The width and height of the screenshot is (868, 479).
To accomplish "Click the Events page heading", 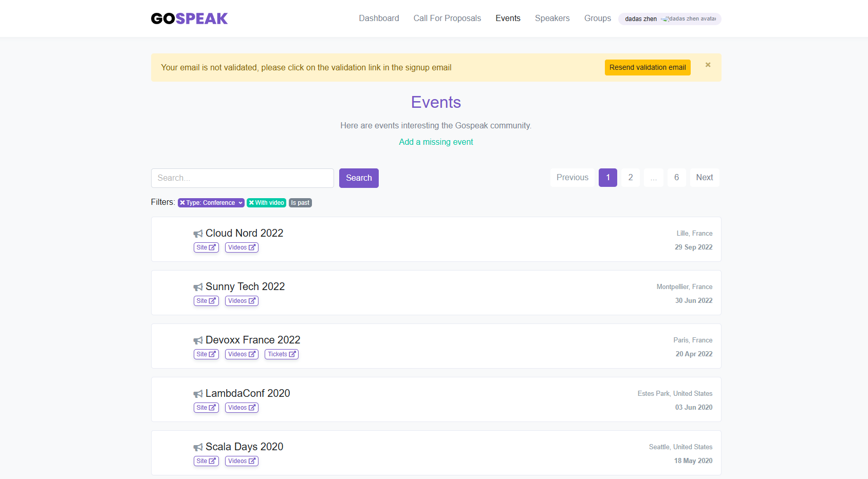I will 436,102.
